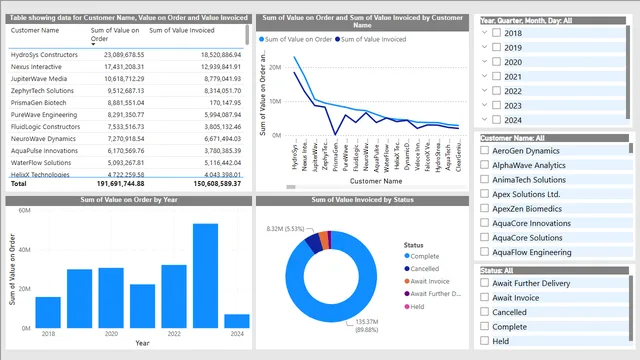Screen dimensions: 640x360
Task: Click the line chart horizontal scrollbar
Action: pos(291,187)
